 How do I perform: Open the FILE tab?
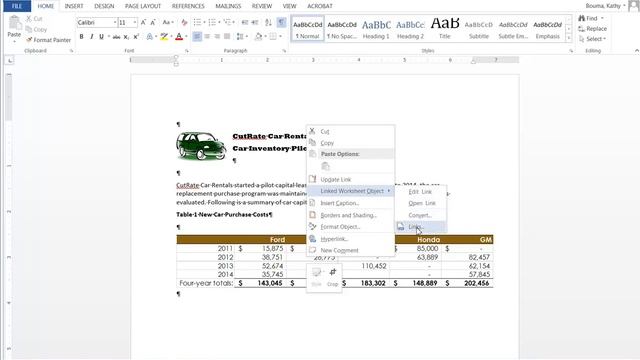[17, 6]
